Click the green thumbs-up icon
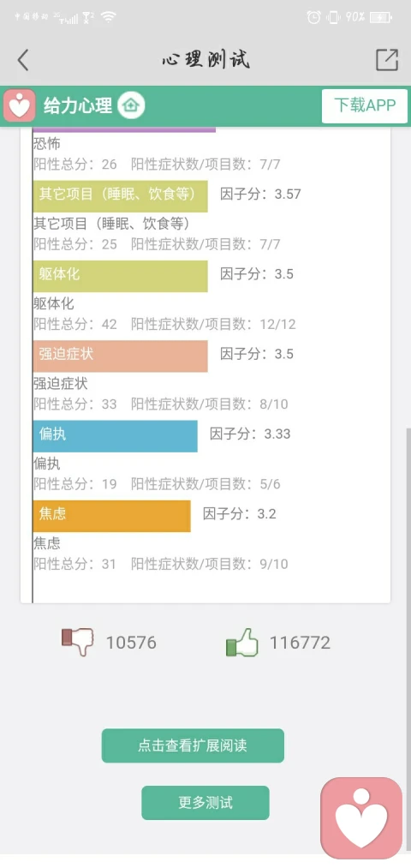The height and width of the screenshot is (868, 411). (x=242, y=642)
